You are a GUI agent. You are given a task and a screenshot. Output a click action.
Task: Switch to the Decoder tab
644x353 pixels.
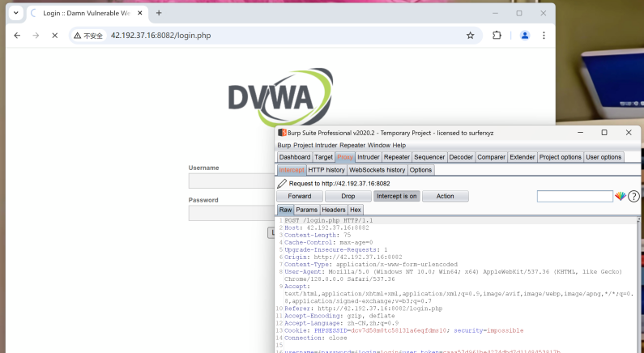[x=461, y=157]
